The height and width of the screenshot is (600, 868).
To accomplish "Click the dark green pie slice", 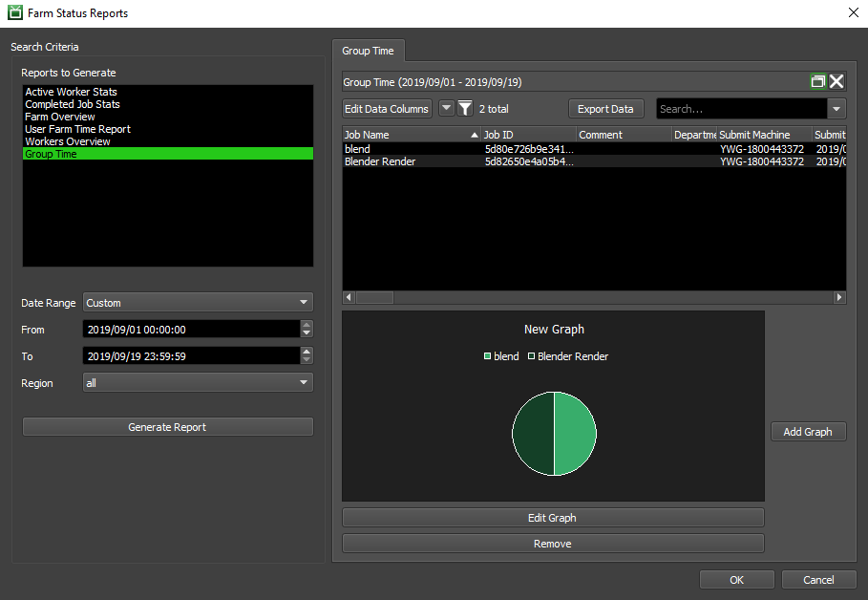I will 533,433.
